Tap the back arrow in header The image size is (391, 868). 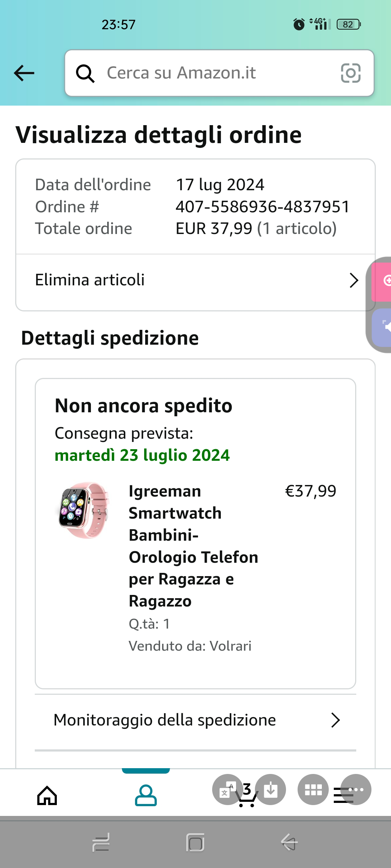tap(24, 73)
